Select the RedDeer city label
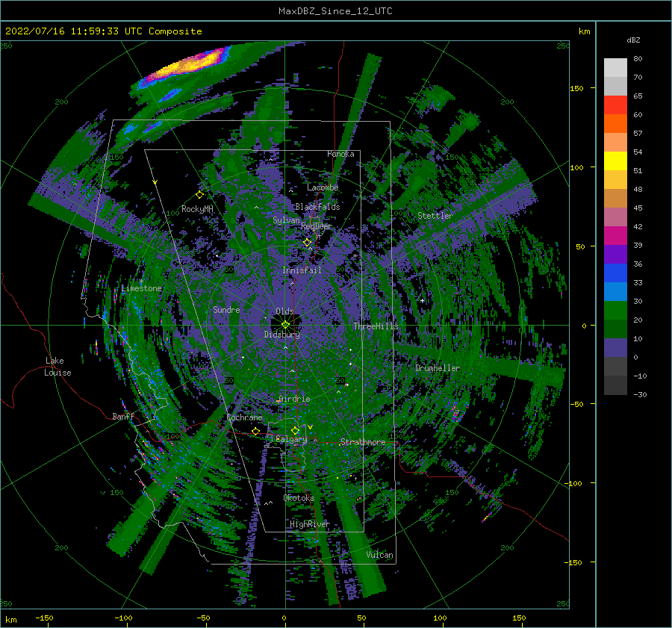Image resolution: width=672 pixels, height=628 pixels. [x=317, y=226]
